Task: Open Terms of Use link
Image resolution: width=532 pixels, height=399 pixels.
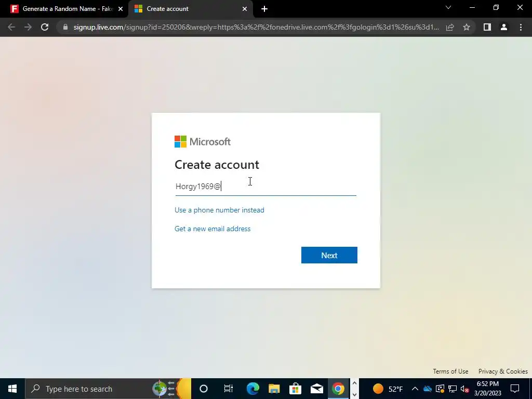Action: pos(450,371)
